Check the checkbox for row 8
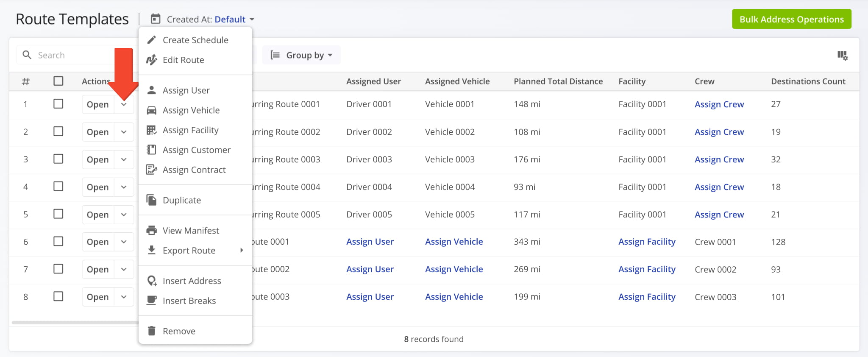Viewport: 868px width, 357px height. [58, 296]
